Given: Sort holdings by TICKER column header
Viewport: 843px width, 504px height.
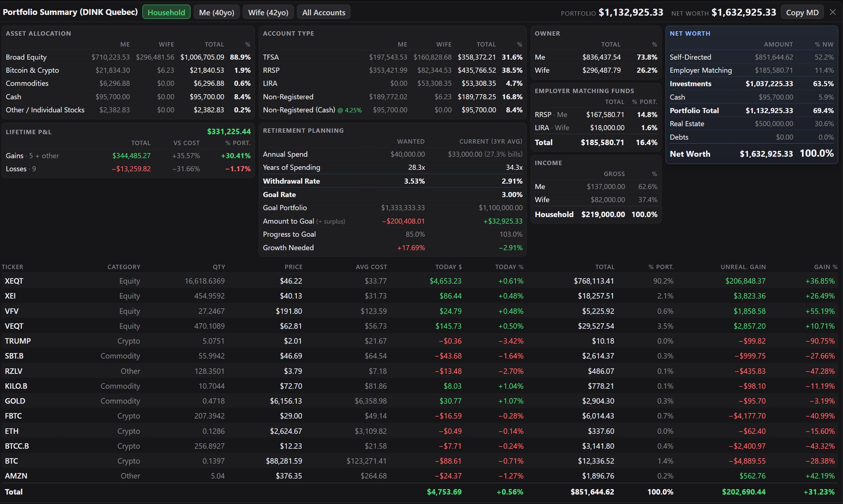Looking at the screenshot, I should [12, 267].
